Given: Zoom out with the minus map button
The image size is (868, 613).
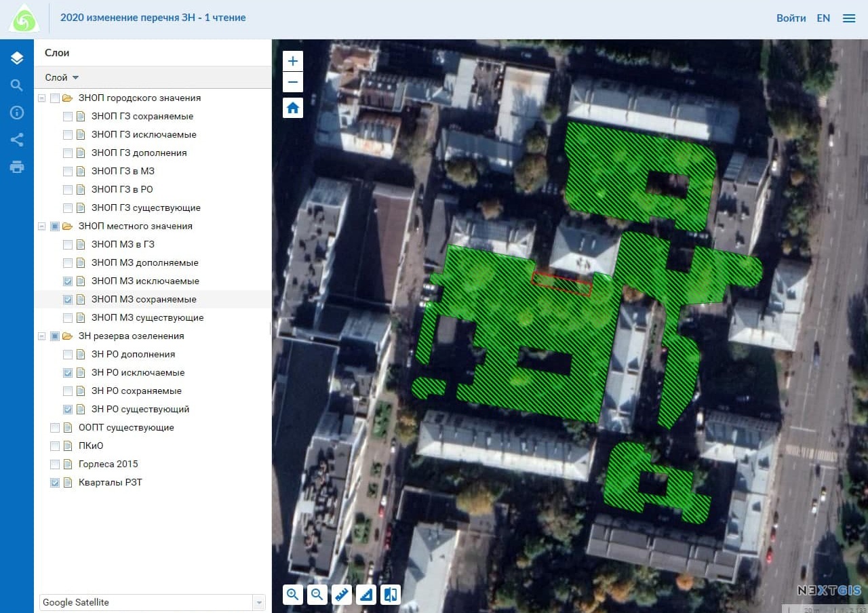Looking at the screenshot, I should [x=293, y=82].
